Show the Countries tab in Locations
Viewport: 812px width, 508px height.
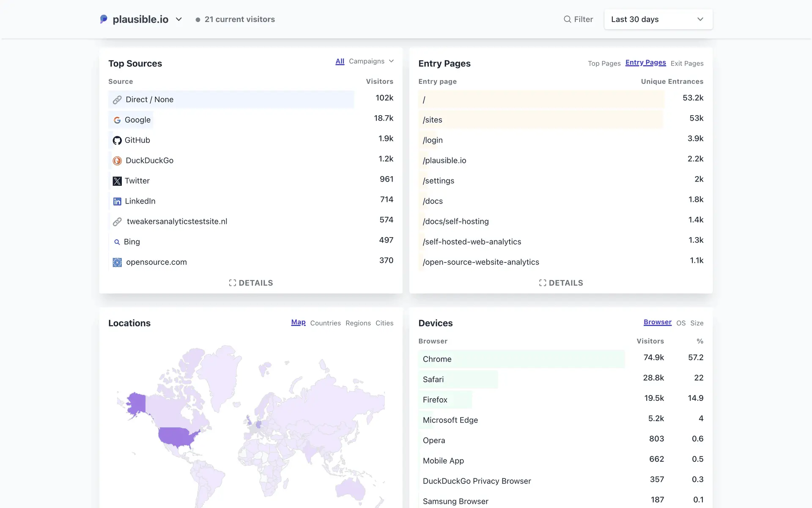coord(325,323)
